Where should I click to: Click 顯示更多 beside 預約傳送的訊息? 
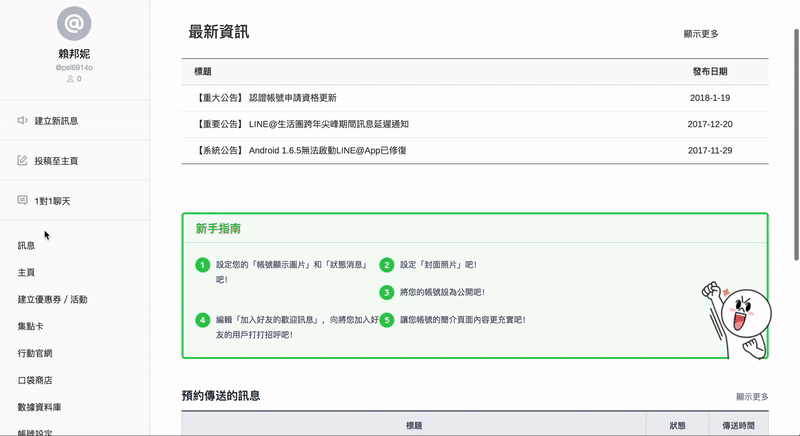752,396
